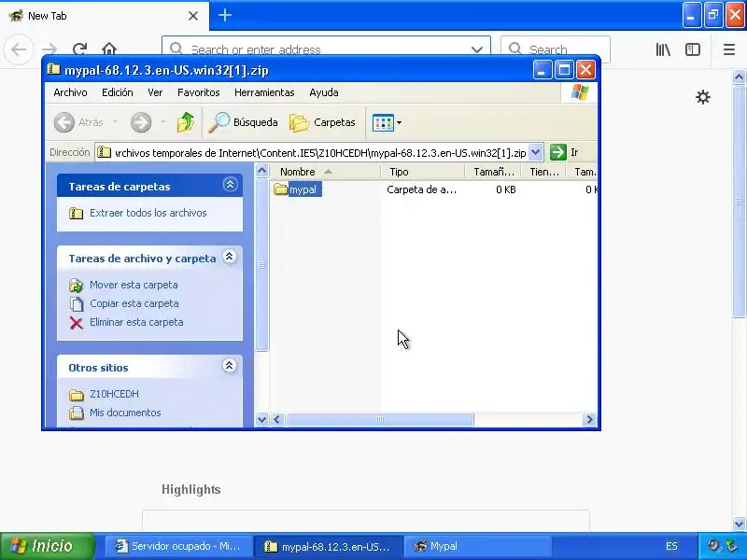
Task: Open new tab settings gear icon
Action: [x=703, y=97]
